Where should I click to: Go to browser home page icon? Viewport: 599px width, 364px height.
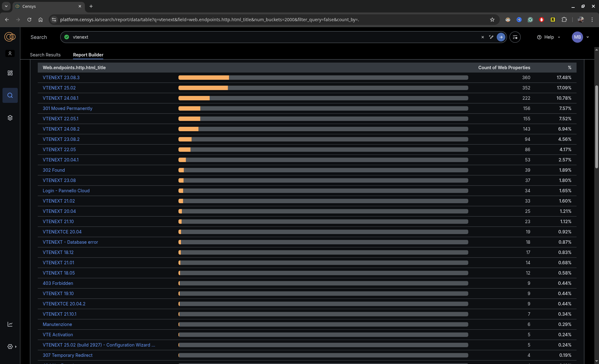coord(41,20)
